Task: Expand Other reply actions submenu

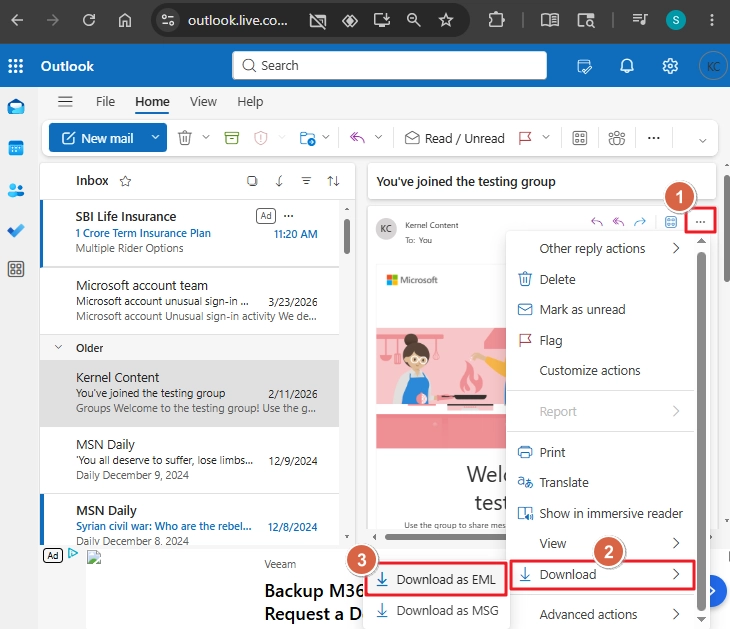Action: coord(600,249)
